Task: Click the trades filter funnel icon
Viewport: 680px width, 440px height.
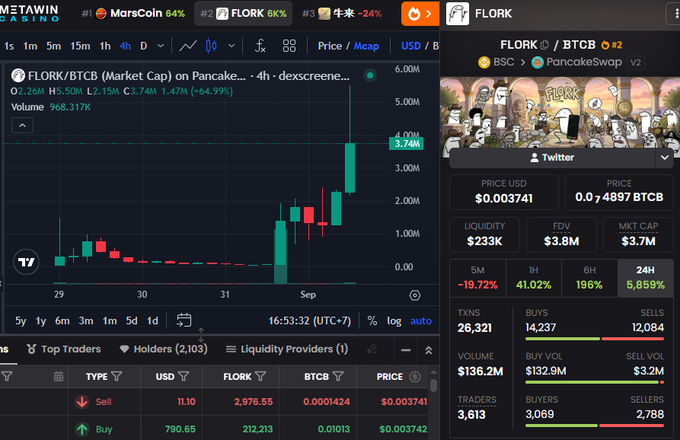Action: (7, 376)
